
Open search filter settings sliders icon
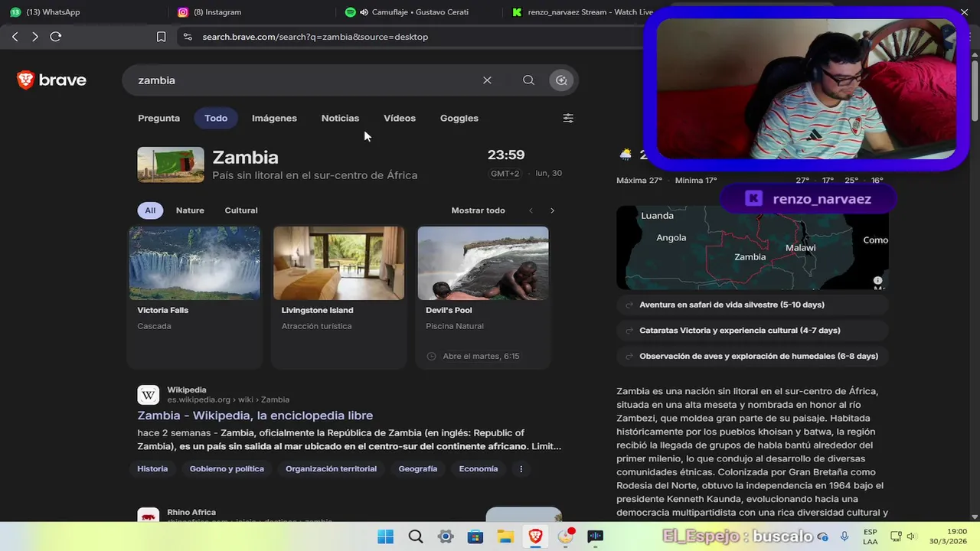568,118
